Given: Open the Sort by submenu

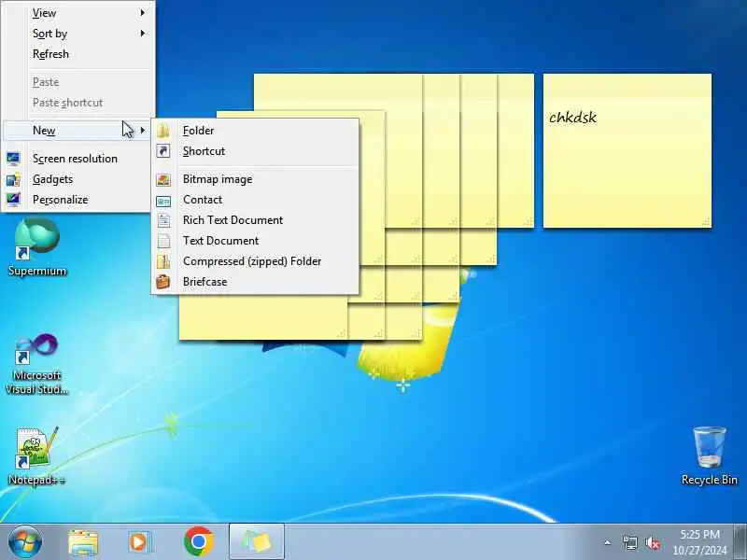Looking at the screenshot, I should click(78, 34).
